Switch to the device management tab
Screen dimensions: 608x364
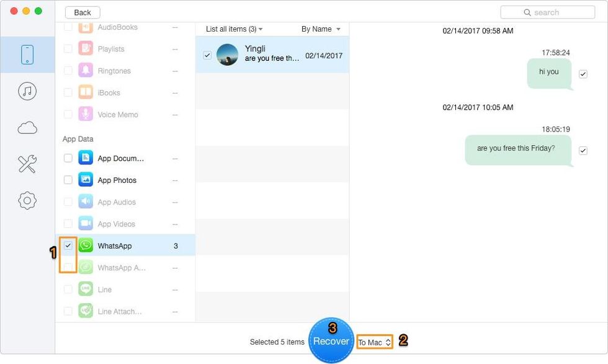(x=27, y=54)
